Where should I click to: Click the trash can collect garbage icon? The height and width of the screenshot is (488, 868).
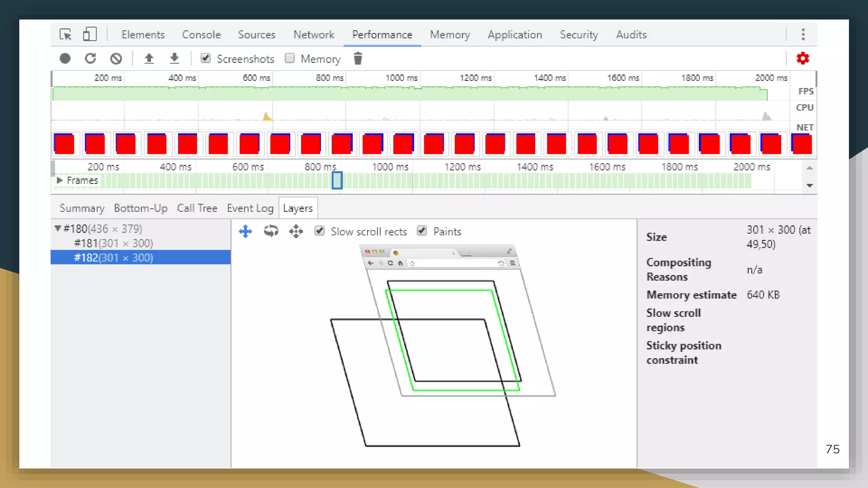(358, 58)
